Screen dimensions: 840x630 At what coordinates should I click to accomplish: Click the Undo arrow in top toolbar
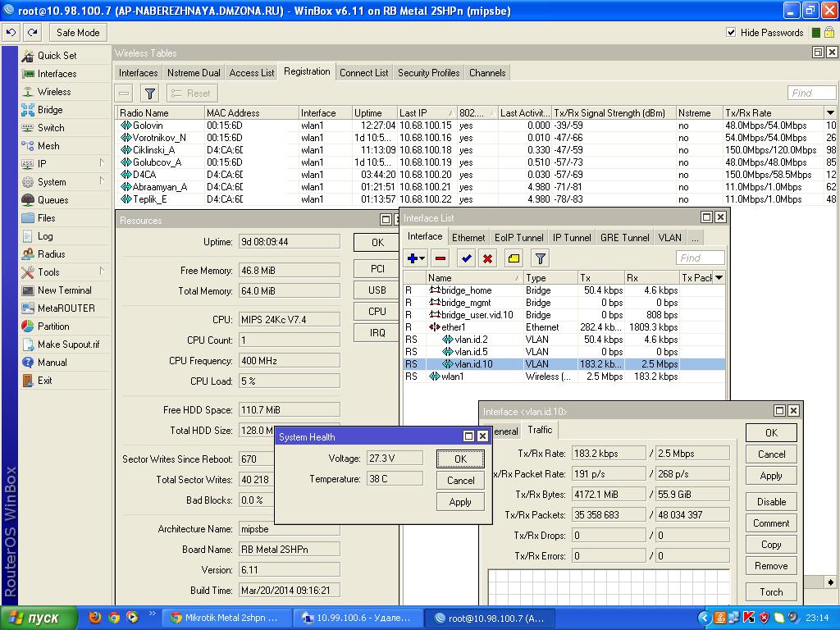[x=11, y=33]
